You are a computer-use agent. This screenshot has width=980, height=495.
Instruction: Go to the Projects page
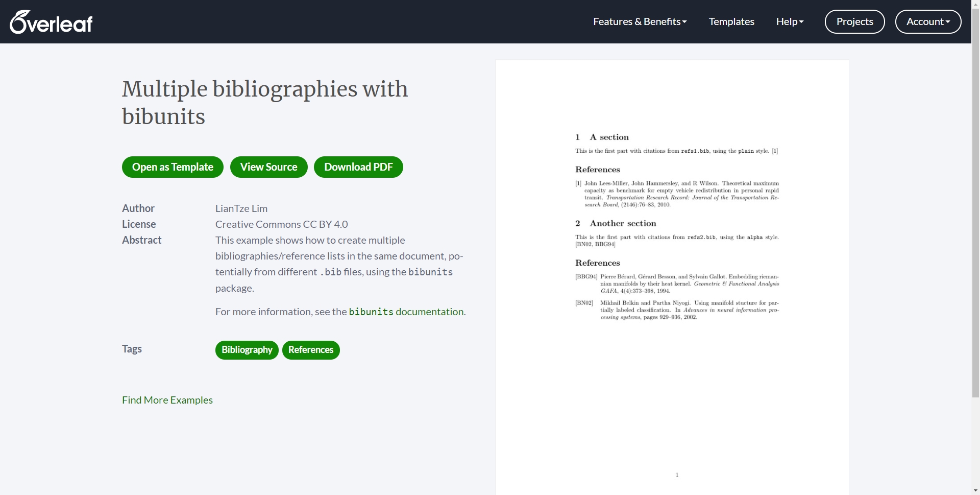point(854,21)
